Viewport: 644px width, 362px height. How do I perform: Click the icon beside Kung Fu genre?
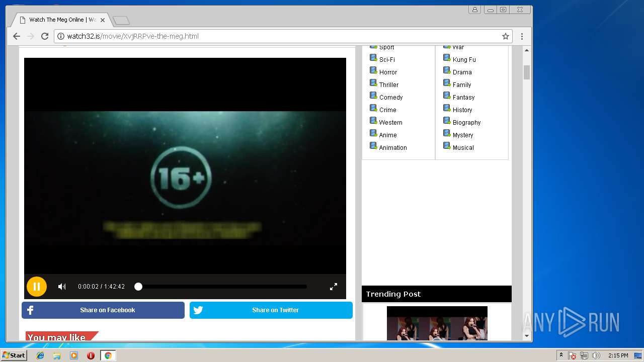pos(447,58)
